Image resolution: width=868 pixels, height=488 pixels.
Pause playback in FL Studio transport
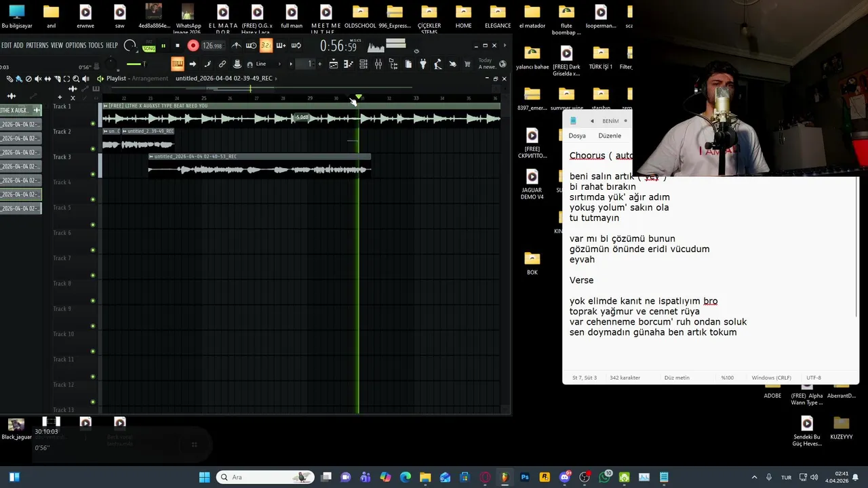coord(163,45)
